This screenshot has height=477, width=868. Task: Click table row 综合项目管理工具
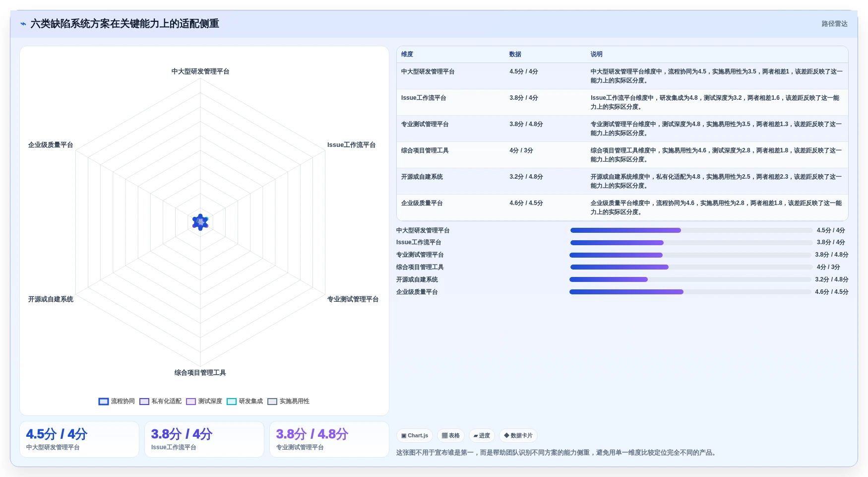tap(622, 155)
